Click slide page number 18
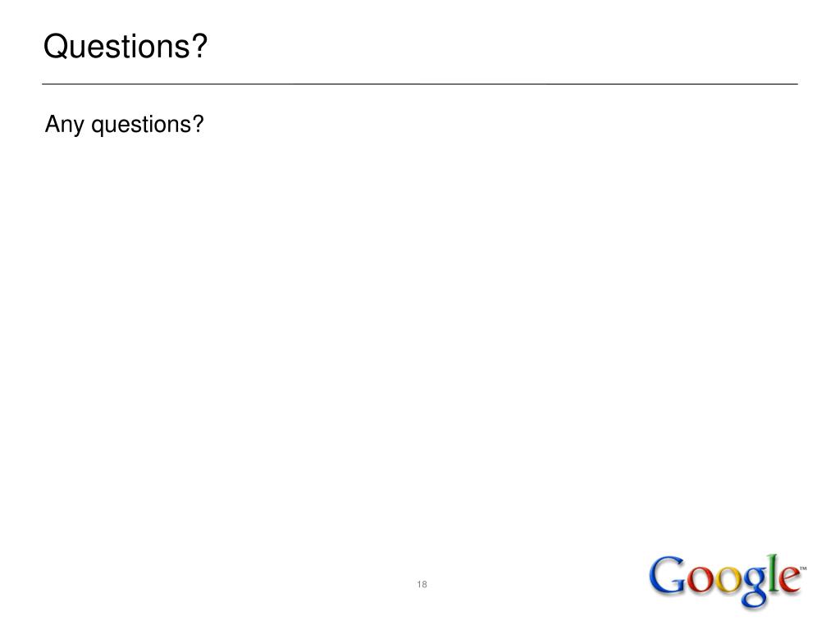This screenshot has width=840, height=630. click(x=422, y=584)
